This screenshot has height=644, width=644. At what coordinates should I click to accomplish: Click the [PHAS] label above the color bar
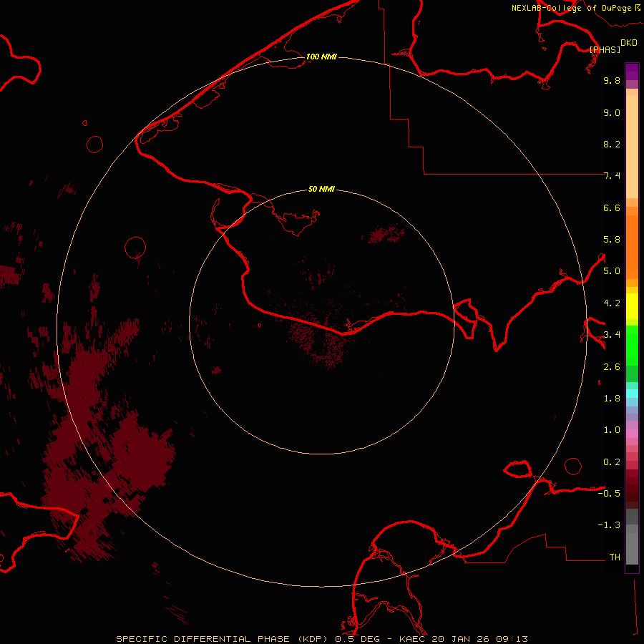tap(605, 49)
